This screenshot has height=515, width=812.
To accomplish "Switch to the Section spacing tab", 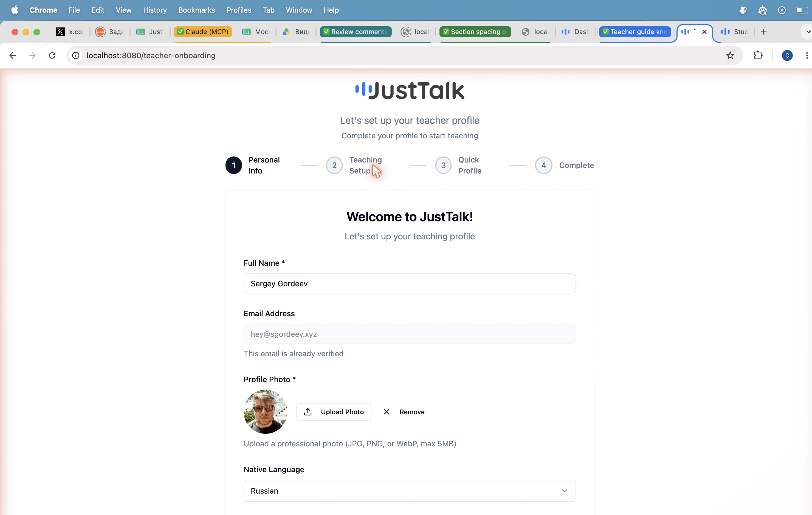I will coord(475,32).
